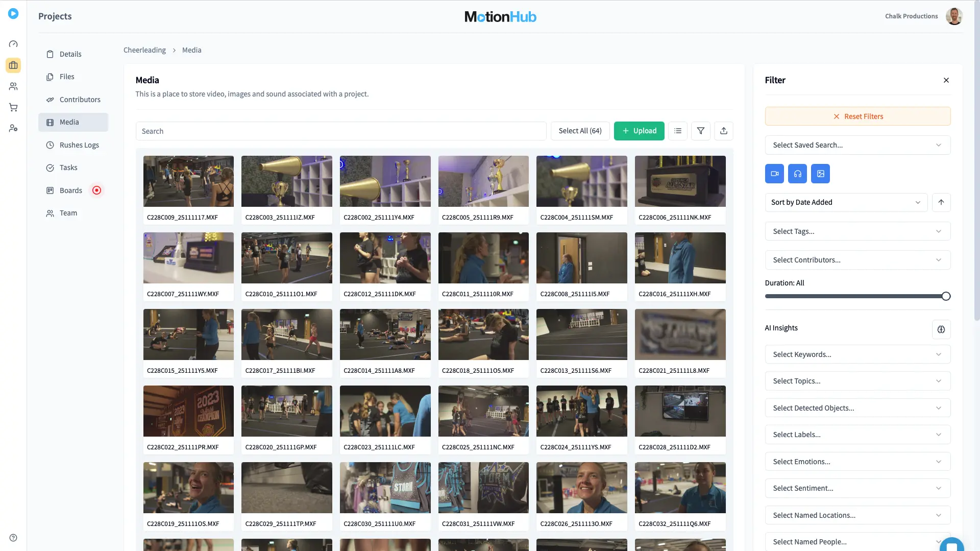
Task: Select the video media type filter icon
Action: 774,173
